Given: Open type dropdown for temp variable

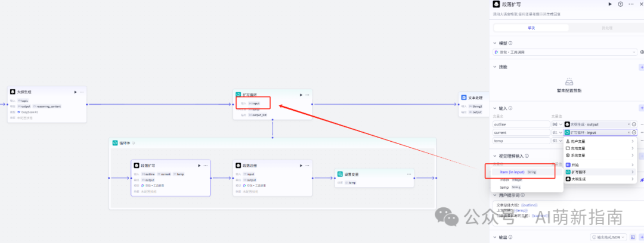Looking at the screenshot, I should point(557,141).
